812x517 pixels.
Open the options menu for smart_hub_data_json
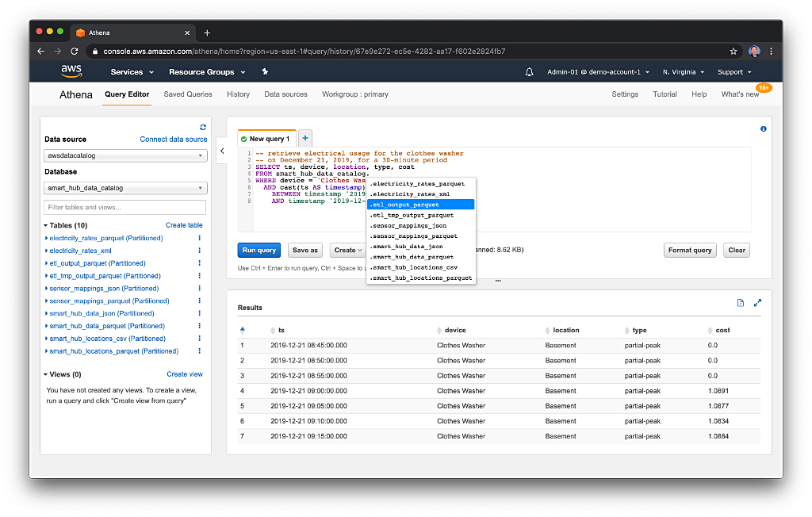(x=199, y=313)
